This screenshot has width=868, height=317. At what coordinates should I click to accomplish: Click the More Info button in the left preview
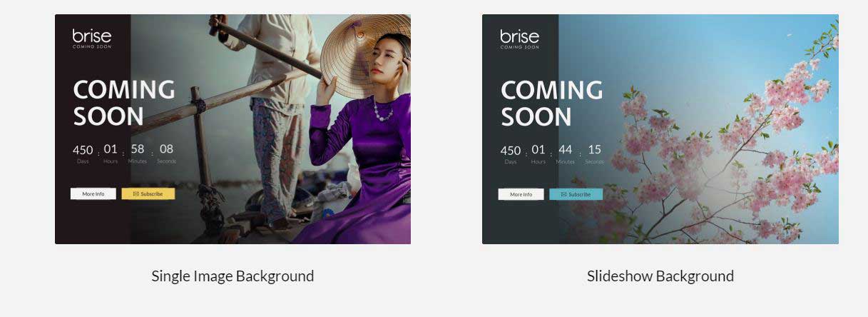(x=93, y=193)
